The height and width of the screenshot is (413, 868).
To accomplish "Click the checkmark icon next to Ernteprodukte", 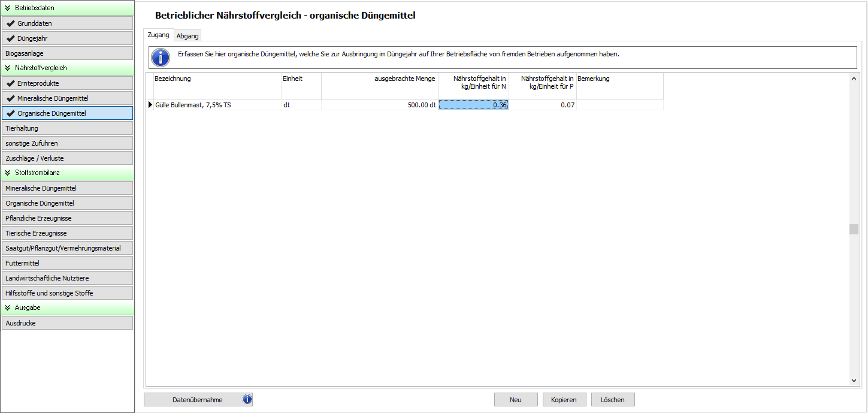I will (10, 83).
